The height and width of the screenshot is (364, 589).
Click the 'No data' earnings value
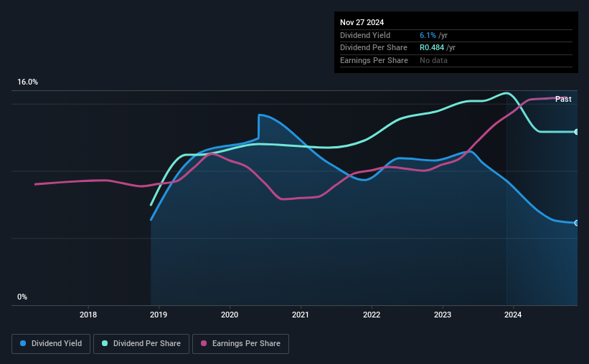(x=433, y=60)
